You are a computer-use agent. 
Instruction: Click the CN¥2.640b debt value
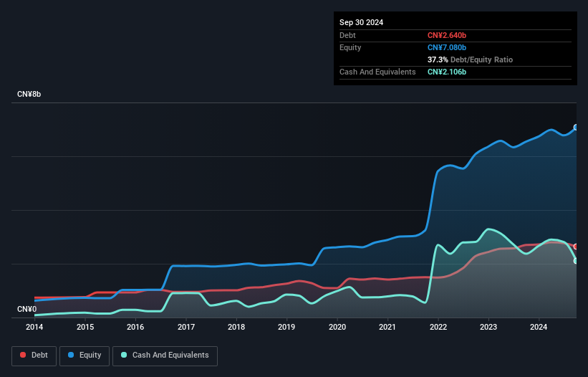pos(447,35)
